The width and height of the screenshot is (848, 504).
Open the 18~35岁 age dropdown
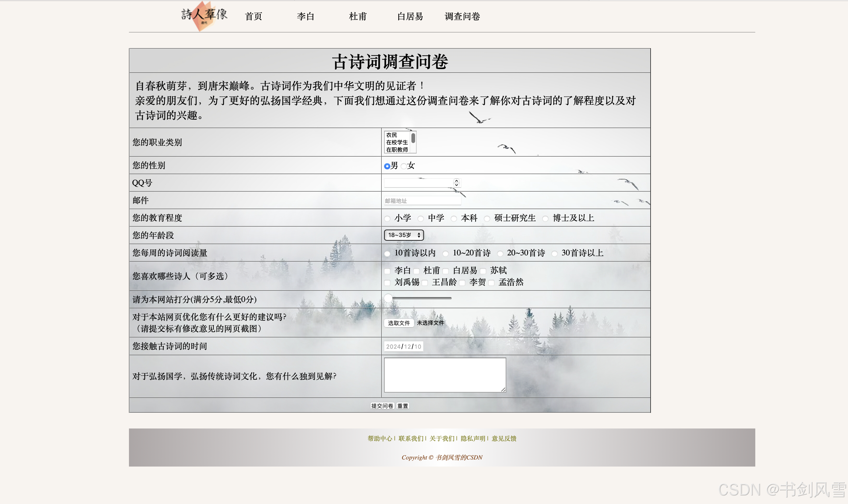click(403, 235)
